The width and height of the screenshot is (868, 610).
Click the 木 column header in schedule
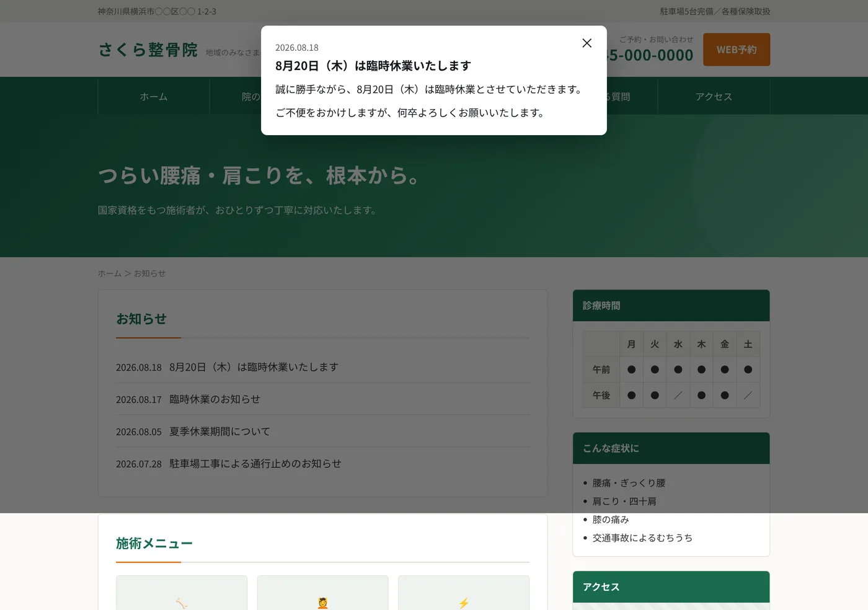click(x=701, y=344)
